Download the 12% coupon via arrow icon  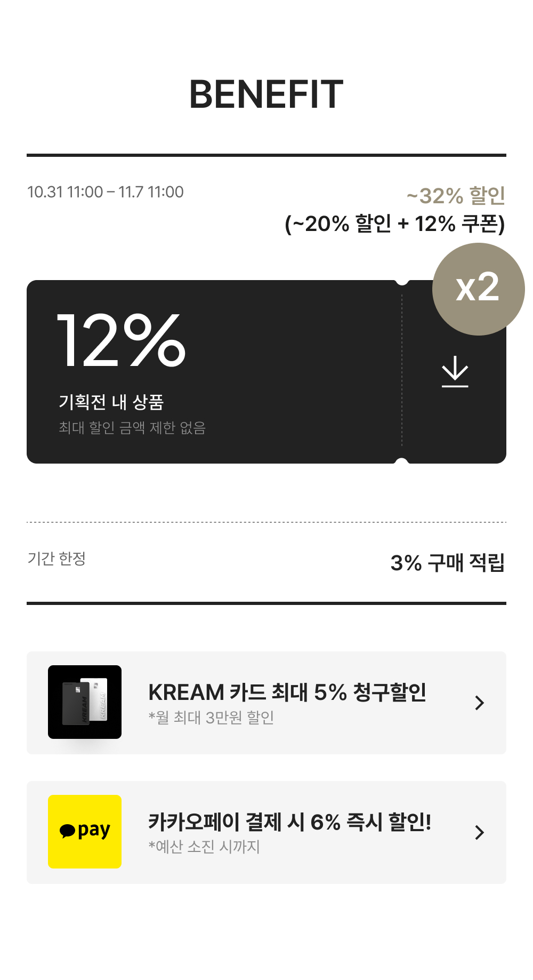point(455,372)
